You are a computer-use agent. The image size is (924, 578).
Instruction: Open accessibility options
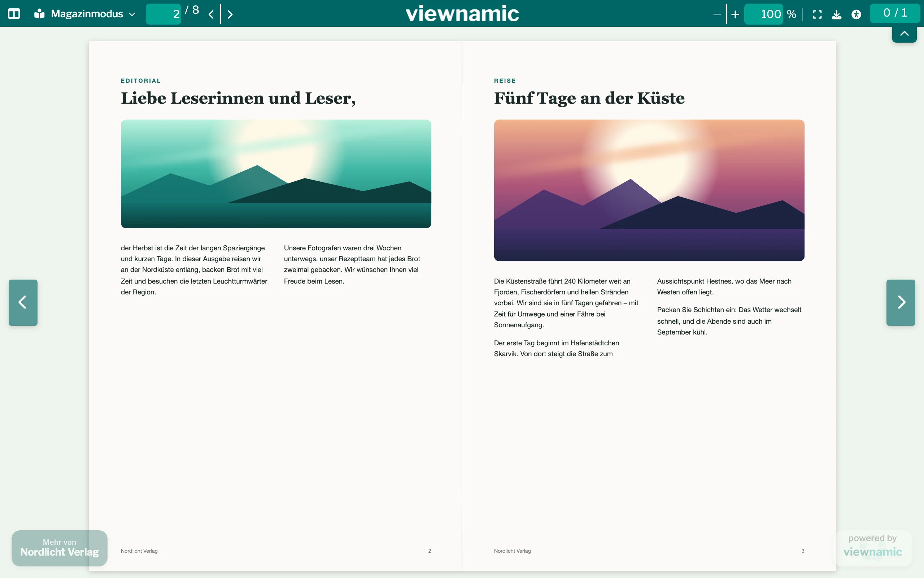pyautogui.click(x=857, y=14)
